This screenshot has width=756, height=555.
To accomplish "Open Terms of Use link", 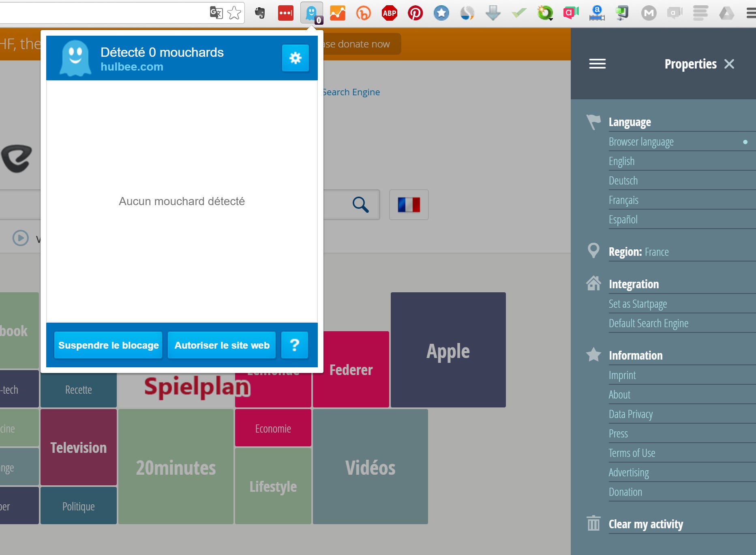I will pos(682,453).
